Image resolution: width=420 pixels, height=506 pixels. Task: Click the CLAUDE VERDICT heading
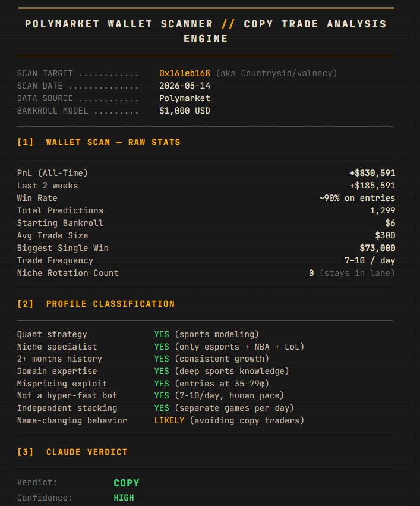[x=87, y=452]
